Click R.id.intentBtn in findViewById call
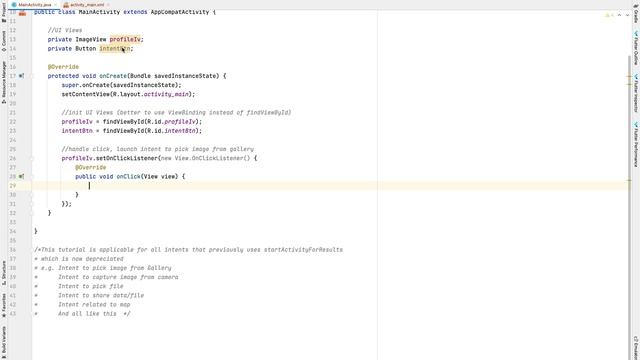 click(171, 131)
